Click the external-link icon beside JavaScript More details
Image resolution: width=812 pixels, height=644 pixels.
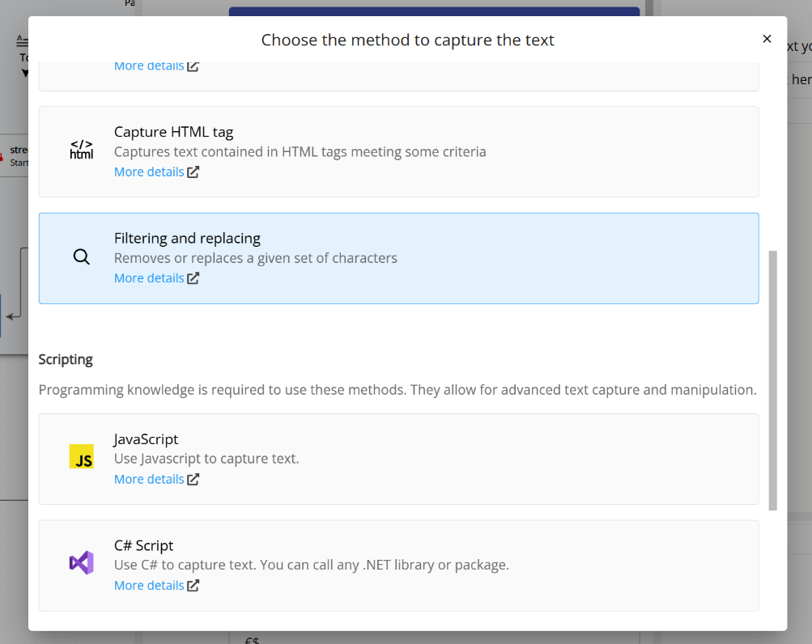(x=192, y=478)
